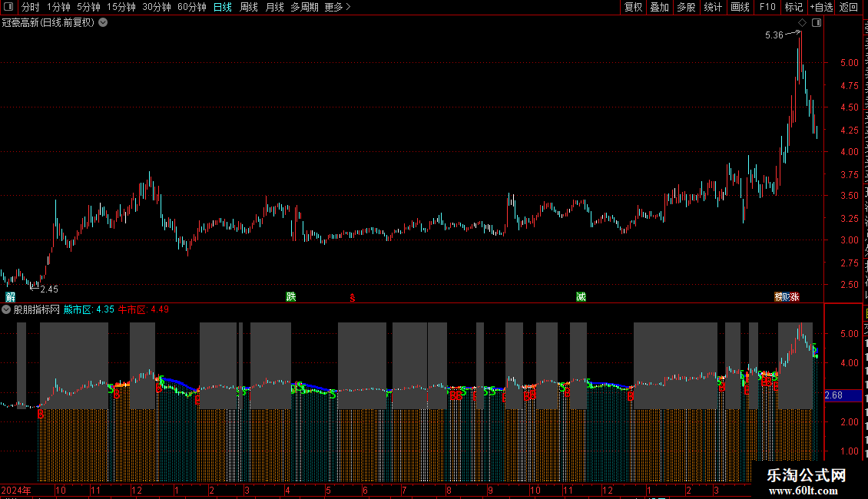The image size is (868, 499).
Task: Select the 日线 daily period
Action: [x=223, y=7]
